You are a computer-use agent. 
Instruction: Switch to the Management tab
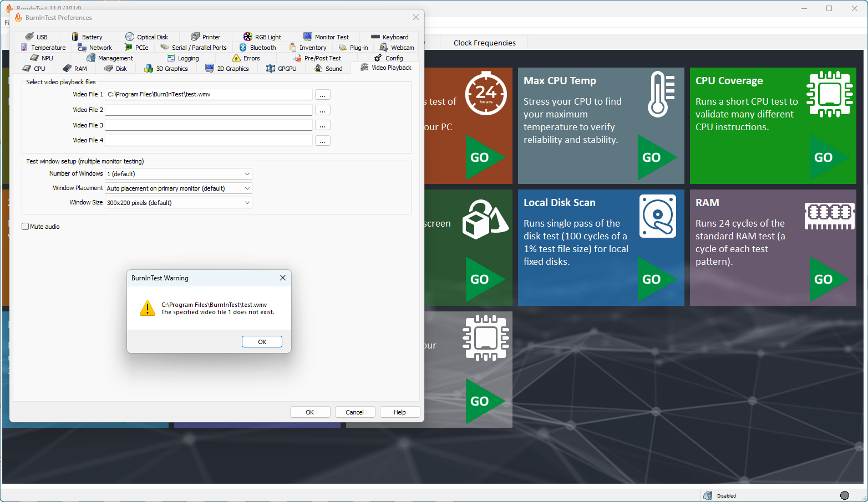110,58
